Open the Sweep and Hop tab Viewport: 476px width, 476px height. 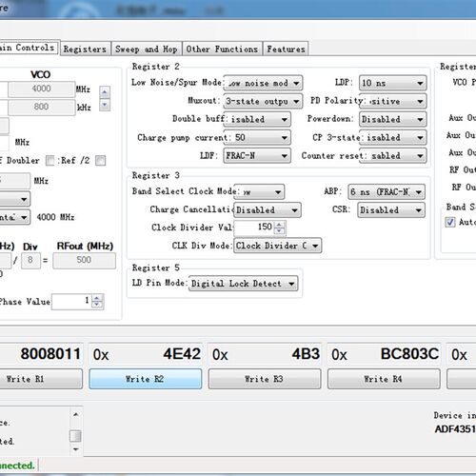pyautogui.click(x=147, y=49)
